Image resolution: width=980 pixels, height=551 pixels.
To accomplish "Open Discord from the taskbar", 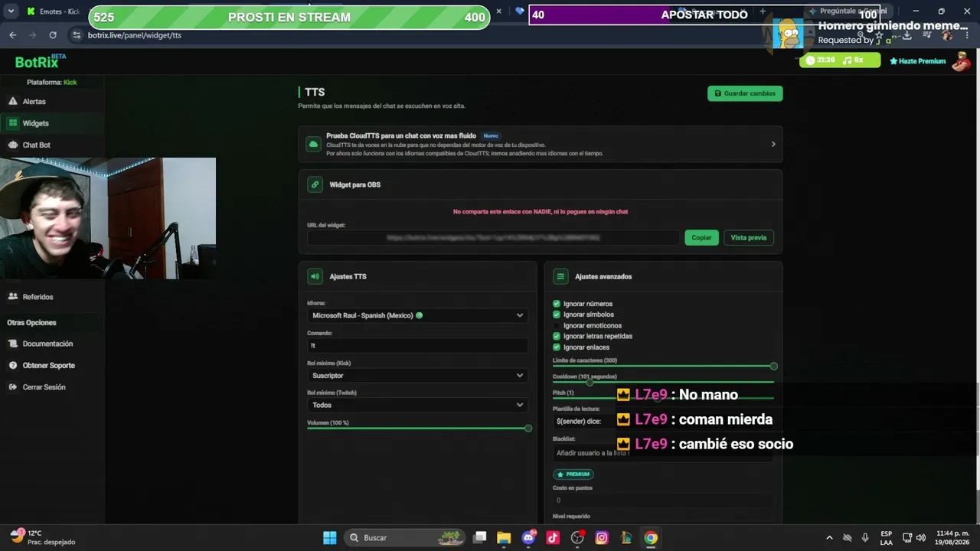I will (x=528, y=538).
